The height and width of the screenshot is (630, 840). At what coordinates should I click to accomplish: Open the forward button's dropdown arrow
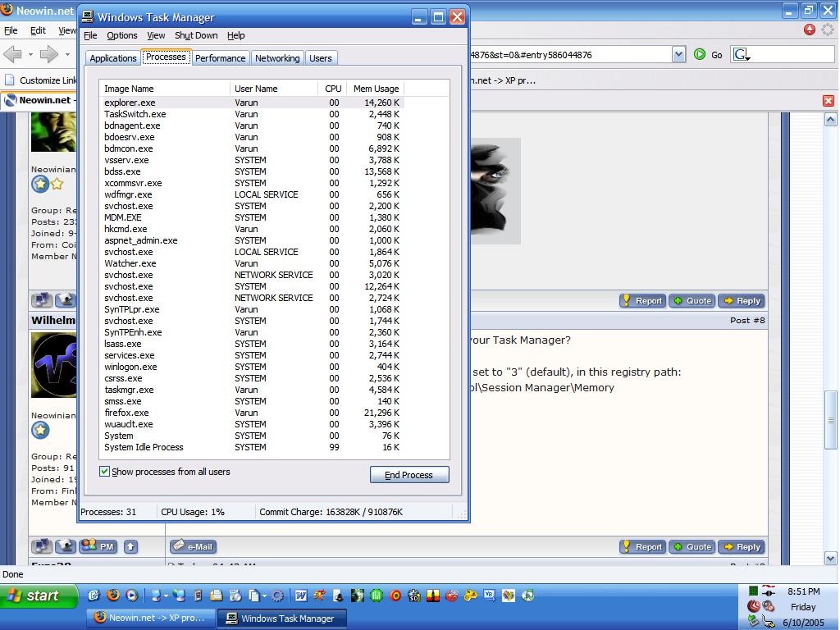point(67,55)
